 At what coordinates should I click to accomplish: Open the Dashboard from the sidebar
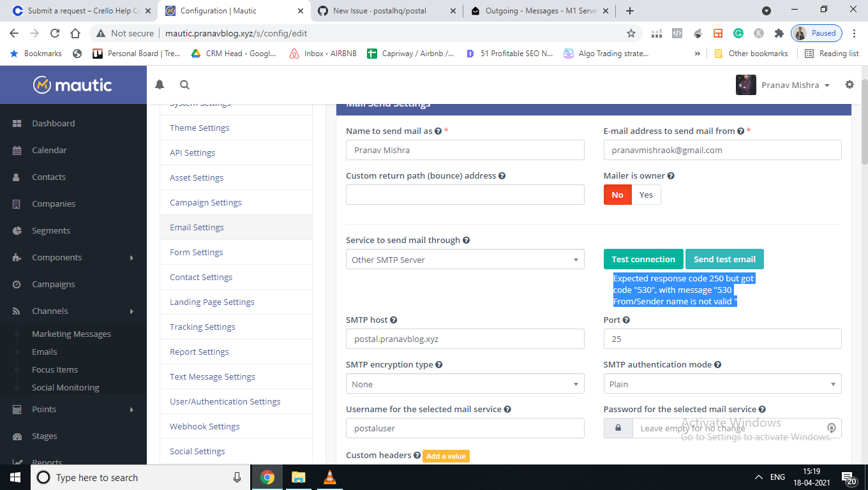pos(53,123)
